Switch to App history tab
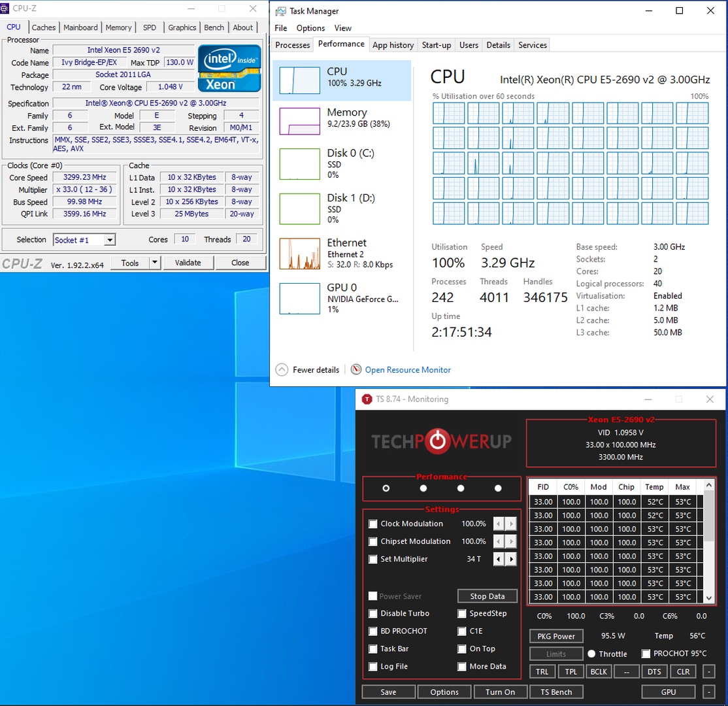The height and width of the screenshot is (706, 728). point(393,45)
